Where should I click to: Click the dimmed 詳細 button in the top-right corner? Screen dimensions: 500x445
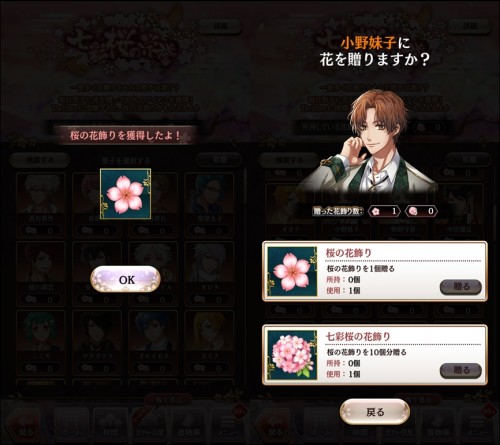tap(470, 26)
